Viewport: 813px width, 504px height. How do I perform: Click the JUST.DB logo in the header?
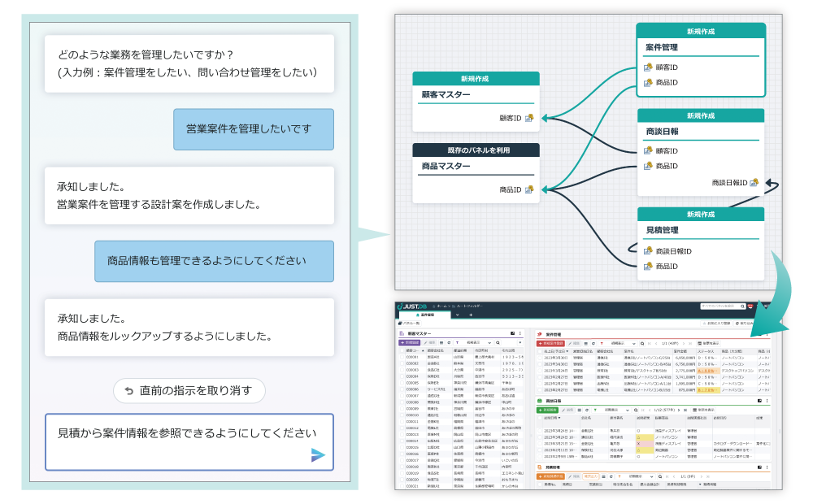tap(411, 306)
